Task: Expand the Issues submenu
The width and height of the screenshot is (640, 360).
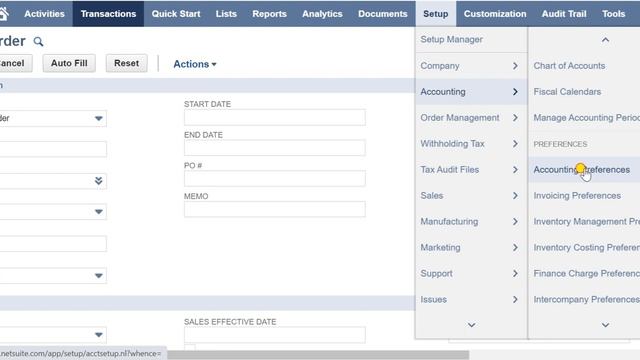Action: click(471, 299)
